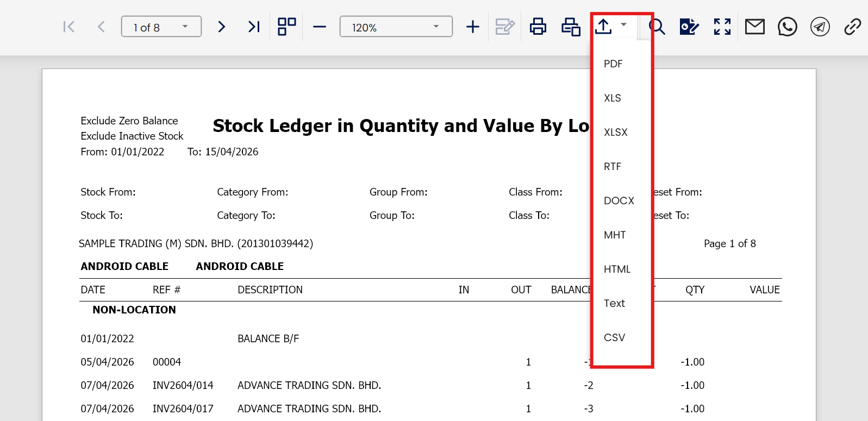Toggle multiple pages view icon
This screenshot has height=421, width=868.
point(287,27)
